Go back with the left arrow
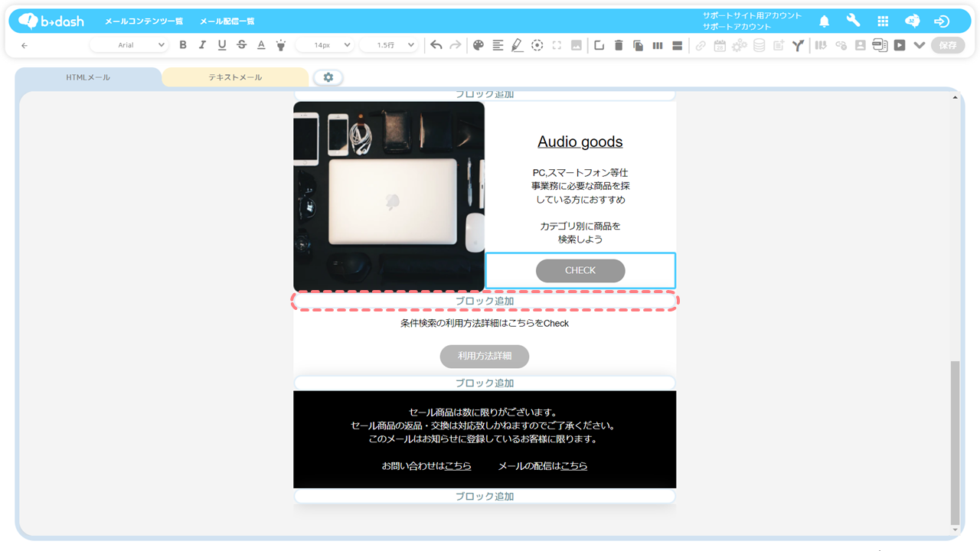This screenshot has height=551, width=980. point(24,46)
